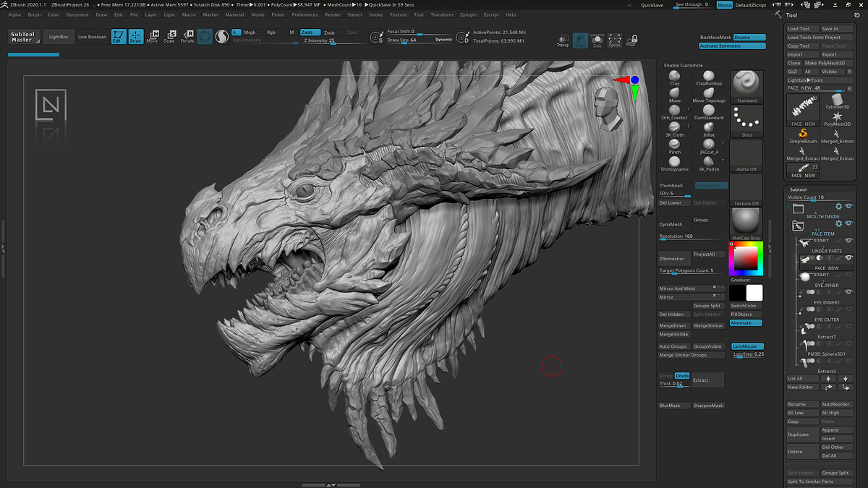This screenshot has width=868, height=488.
Task: Click the QuickSave button
Action: click(x=652, y=5)
